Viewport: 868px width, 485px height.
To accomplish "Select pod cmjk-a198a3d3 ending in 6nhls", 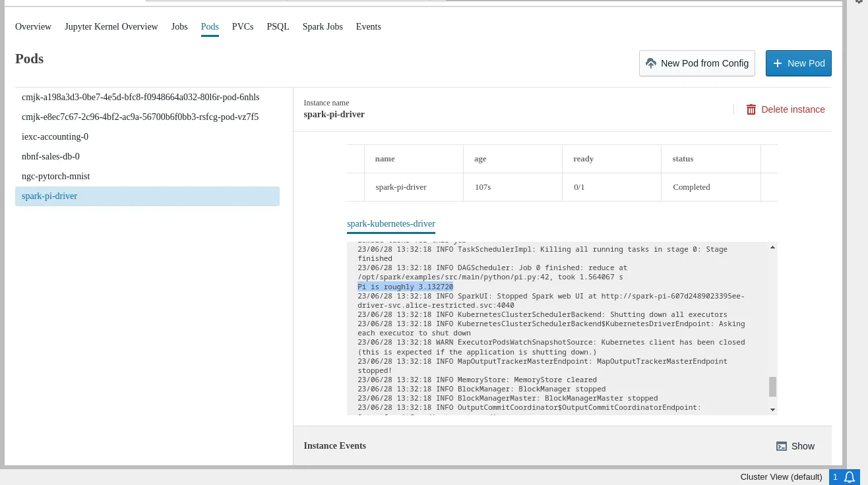I will click(147, 98).
